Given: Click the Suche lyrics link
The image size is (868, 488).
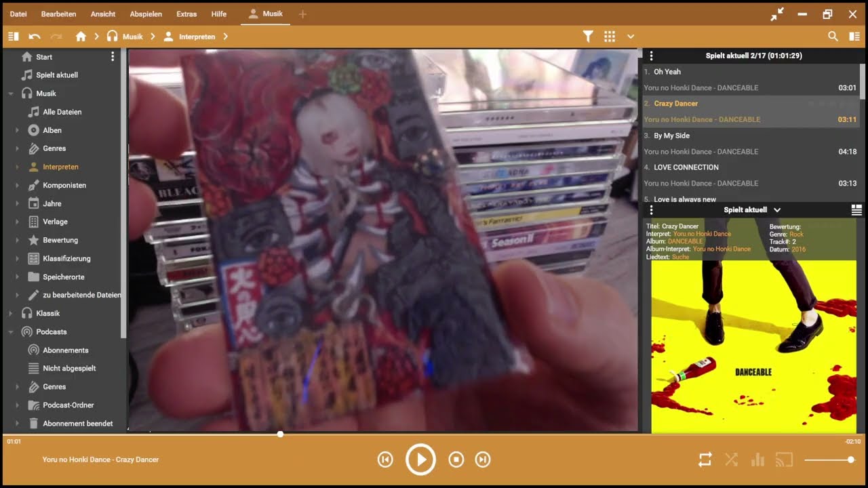Looking at the screenshot, I should tap(680, 257).
